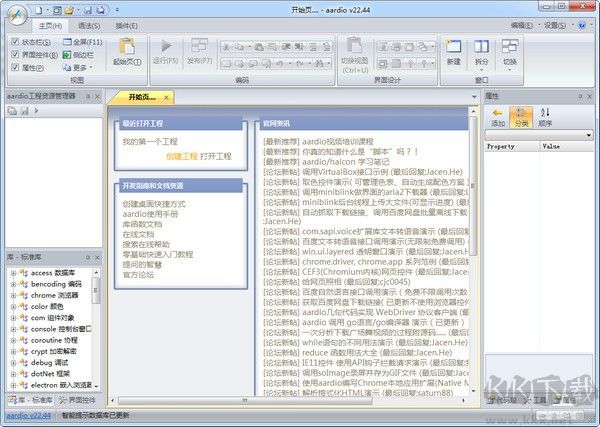Pin the 属性 properties panel
Image resolution: width=600 pixels, height=427 pixels.
point(580,96)
